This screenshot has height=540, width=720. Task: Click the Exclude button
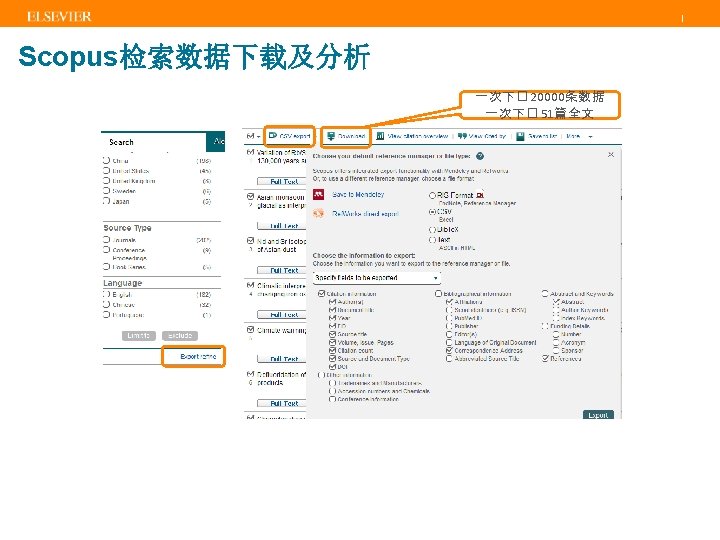(180, 336)
